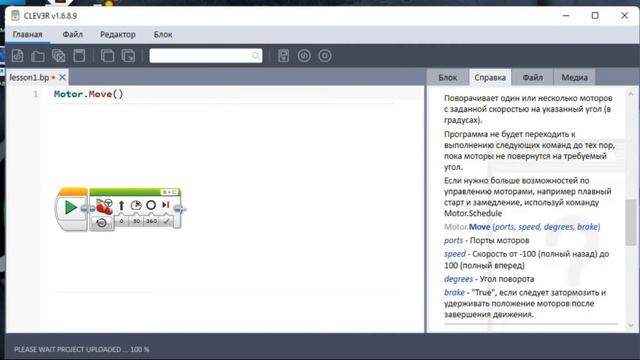Click the copy toolbar icon
This screenshot has height=360, width=640.
click(x=107, y=56)
